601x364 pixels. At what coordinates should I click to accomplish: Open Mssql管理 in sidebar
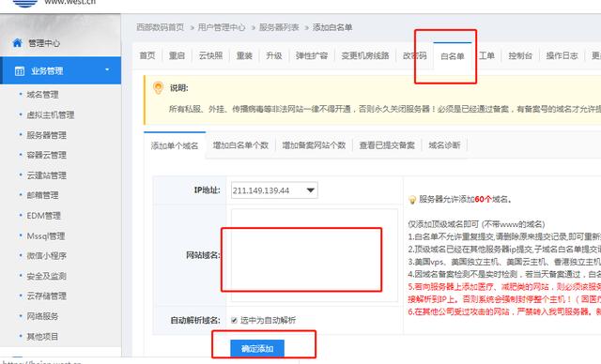(x=46, y=235)
